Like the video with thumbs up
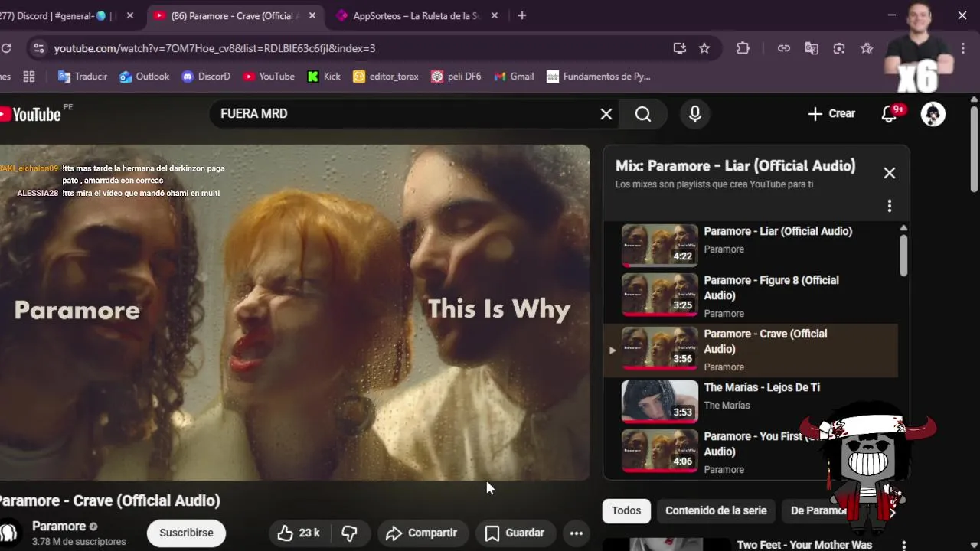This screenshot has height=551, width=980. pos(299,533)
